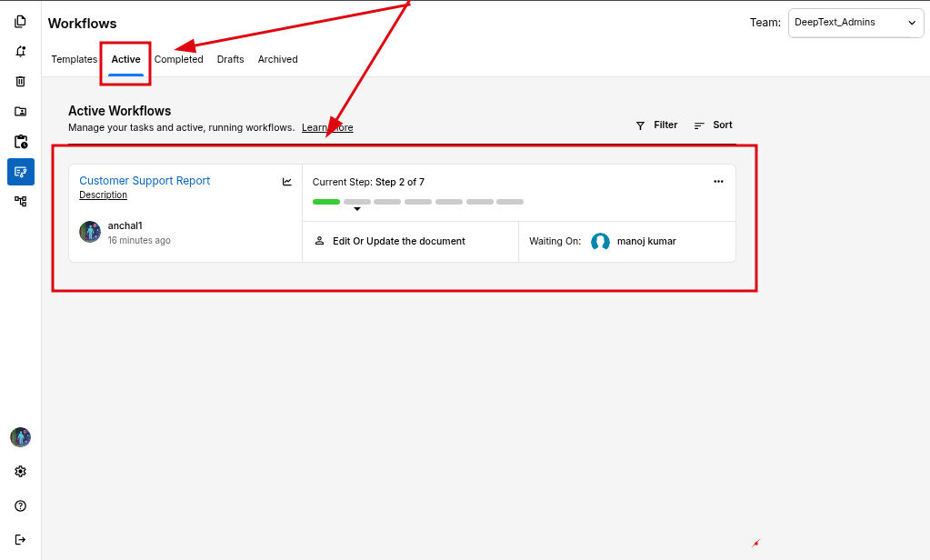This screenshot has width=930, height=560.
Task: Open the hierarchy tree icon in sidebar
Action: coord(20,201)
